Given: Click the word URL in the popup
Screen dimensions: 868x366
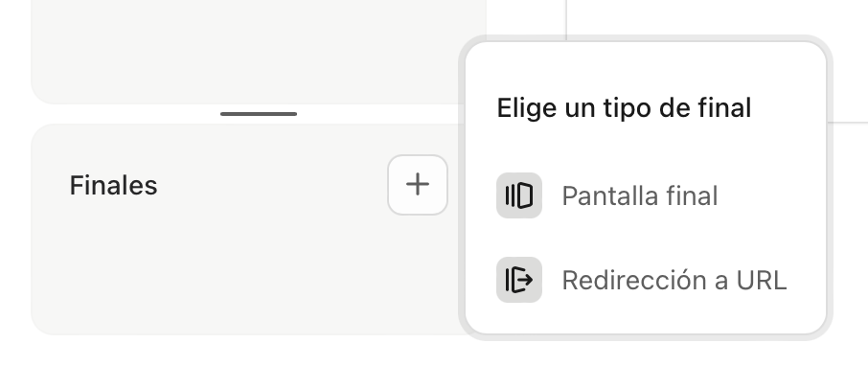Looking at the screenshot, I should pos(761,280).
